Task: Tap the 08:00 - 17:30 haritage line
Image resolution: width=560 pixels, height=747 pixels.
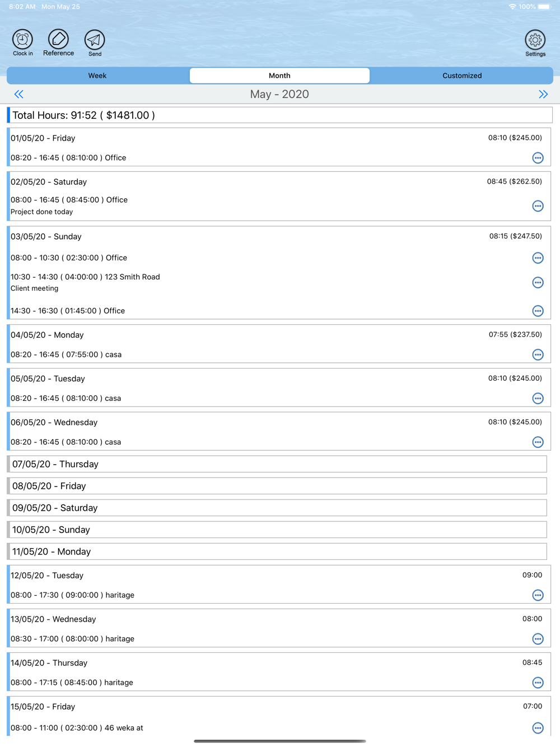Action: 72,595
